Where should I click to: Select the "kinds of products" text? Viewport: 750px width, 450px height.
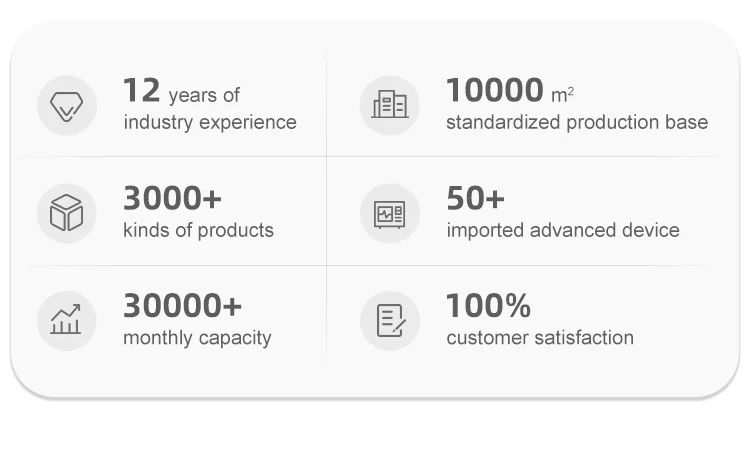coord(198,230)
